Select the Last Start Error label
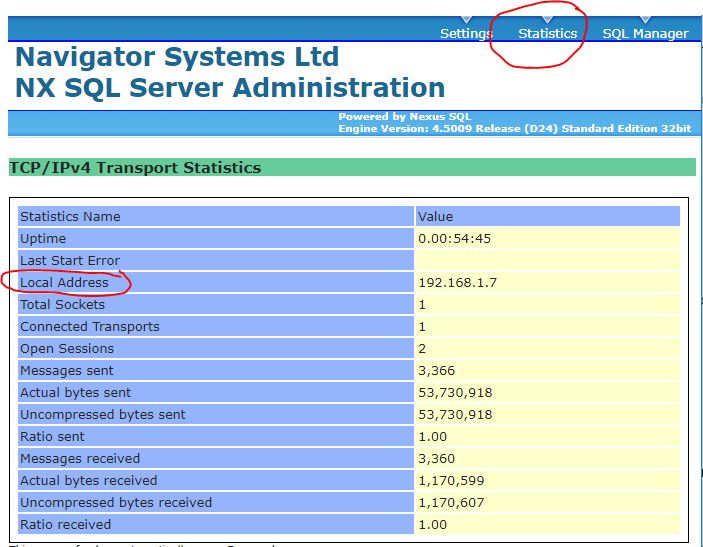Image resolution: width=703 pixels, height=547 pixels. [x=70, y=260]
